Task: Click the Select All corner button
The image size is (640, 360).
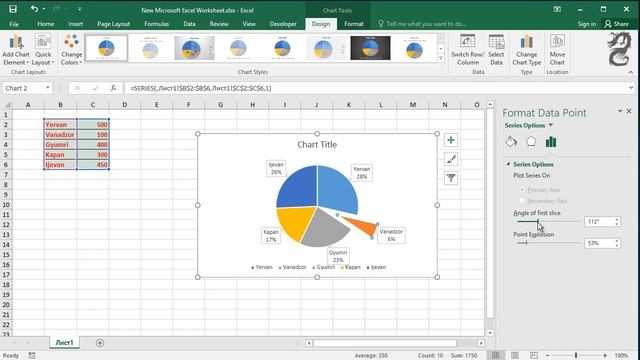Action: [x=6, y=105]
